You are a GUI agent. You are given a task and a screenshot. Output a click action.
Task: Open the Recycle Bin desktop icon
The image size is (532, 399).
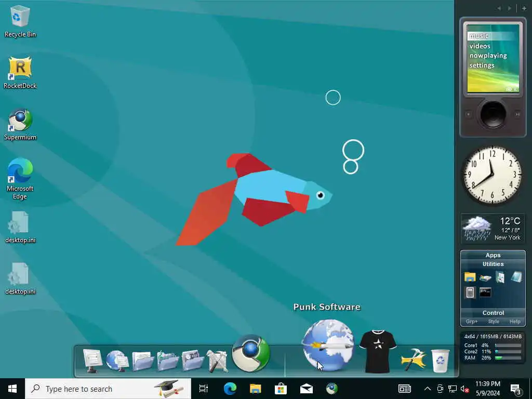20,21
